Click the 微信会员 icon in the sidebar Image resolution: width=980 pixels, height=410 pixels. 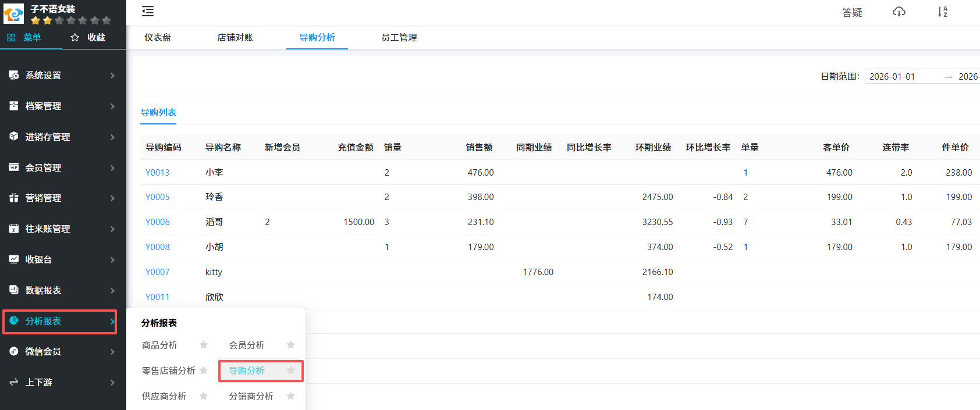point(14,351)
